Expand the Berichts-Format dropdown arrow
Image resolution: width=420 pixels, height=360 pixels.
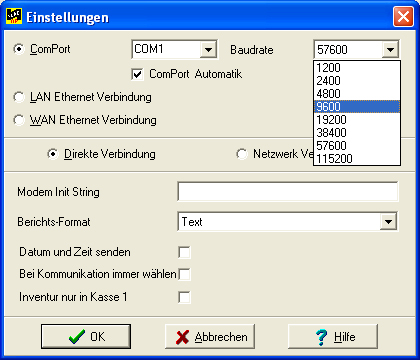388,222
